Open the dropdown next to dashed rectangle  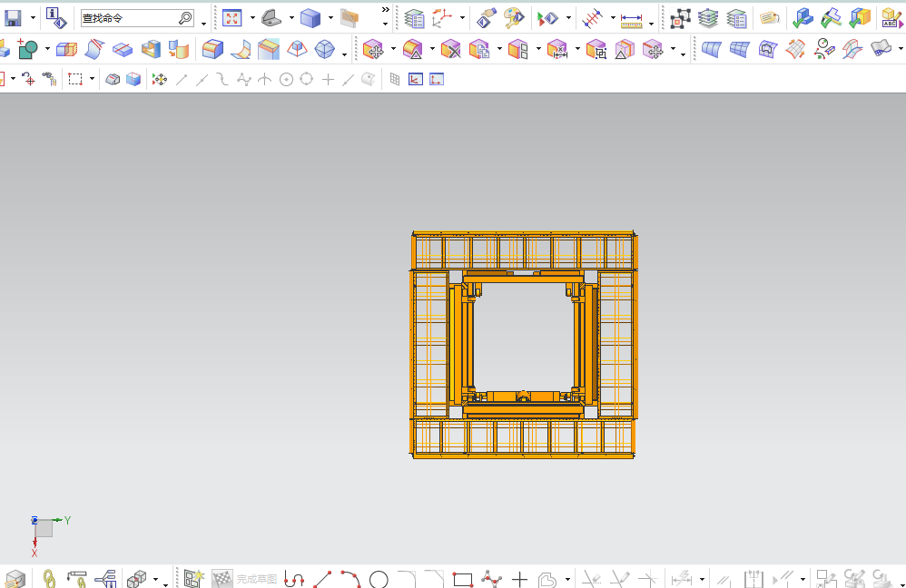coord(92,79)
